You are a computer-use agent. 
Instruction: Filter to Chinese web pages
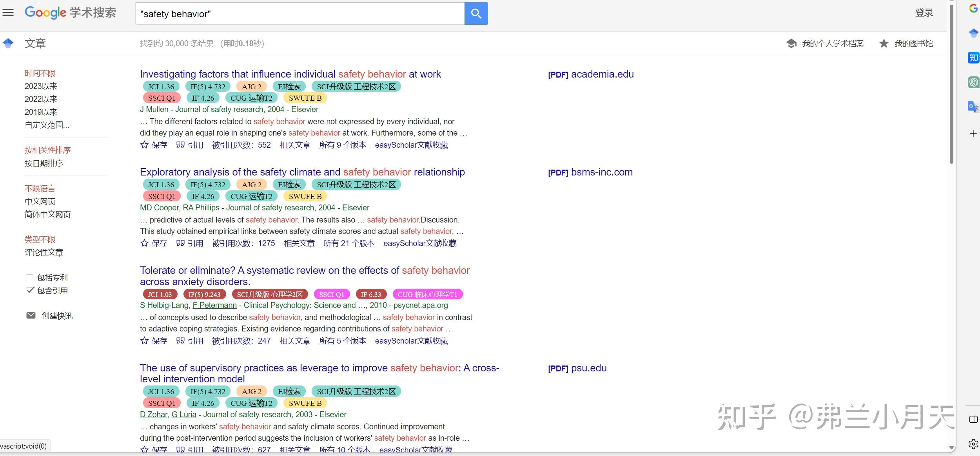click(40, 201)
